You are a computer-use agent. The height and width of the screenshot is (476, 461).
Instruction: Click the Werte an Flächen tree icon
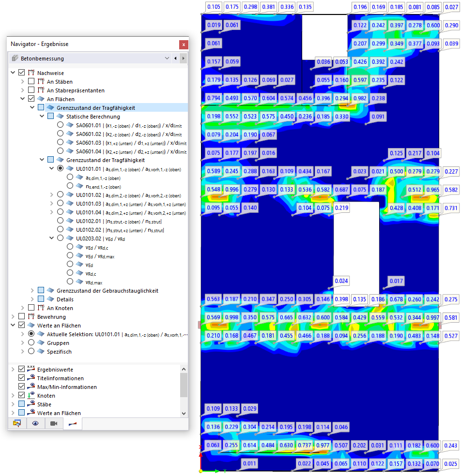coord(31,326)
